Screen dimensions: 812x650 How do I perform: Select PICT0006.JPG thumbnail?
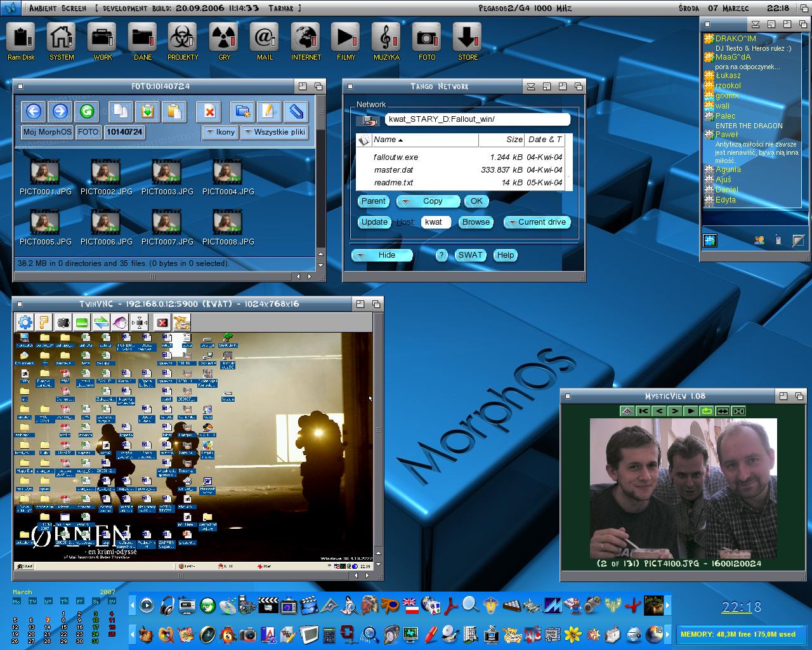pos(107,227)
